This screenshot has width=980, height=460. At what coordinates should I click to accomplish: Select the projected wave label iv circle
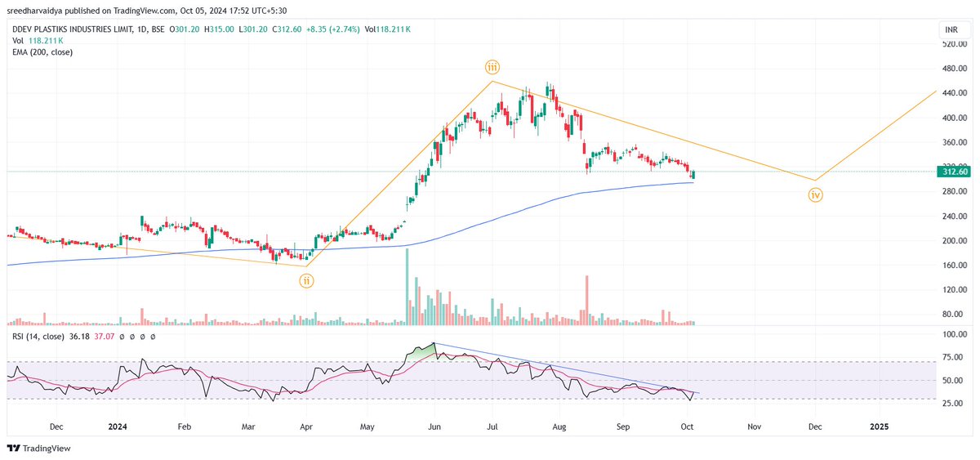[x=815, y=195]
